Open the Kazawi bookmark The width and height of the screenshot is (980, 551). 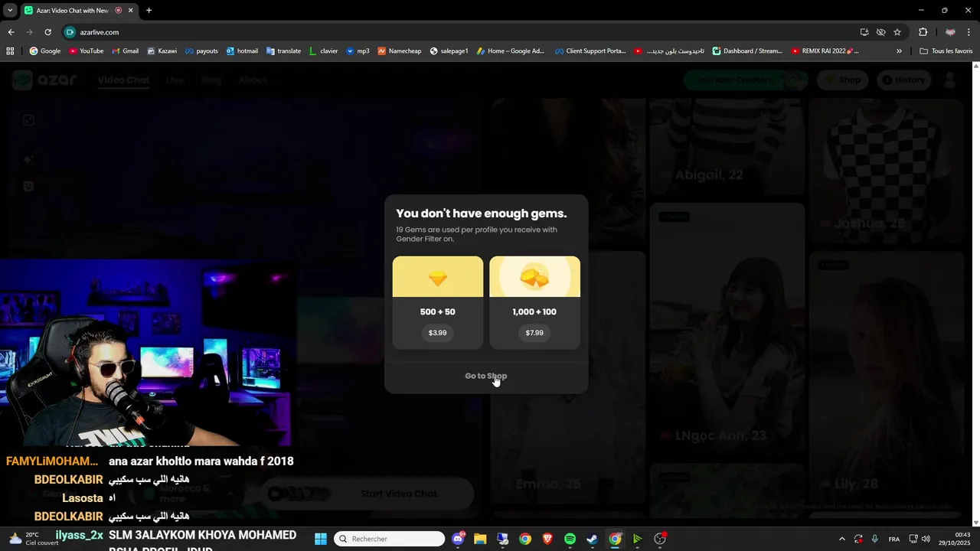[162, 51]
